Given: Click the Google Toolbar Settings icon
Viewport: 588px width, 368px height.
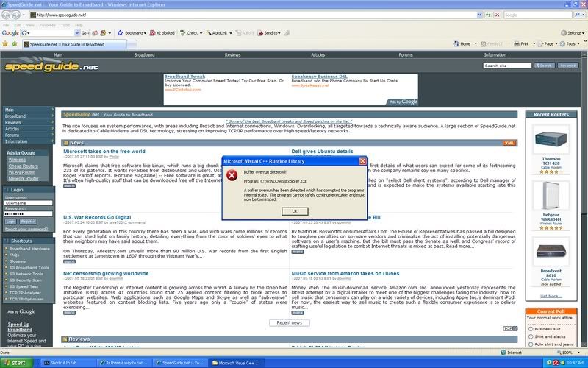Looking at the screenshot, I should [x=564, y=33].
